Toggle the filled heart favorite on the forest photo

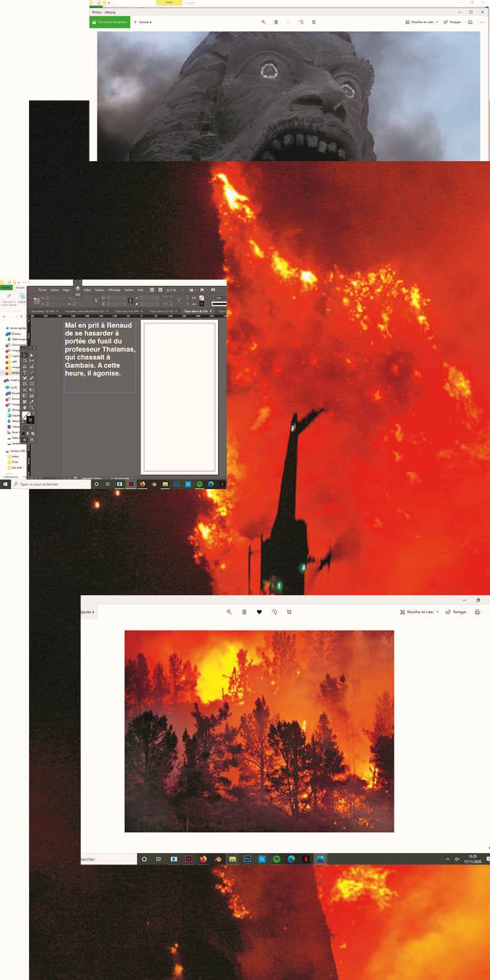coord(259,612)
